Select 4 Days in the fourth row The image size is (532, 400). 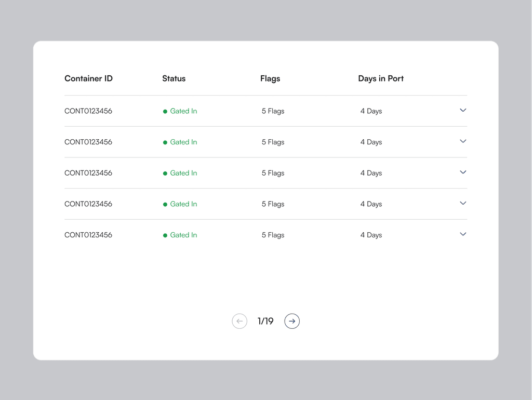(371, 204)
